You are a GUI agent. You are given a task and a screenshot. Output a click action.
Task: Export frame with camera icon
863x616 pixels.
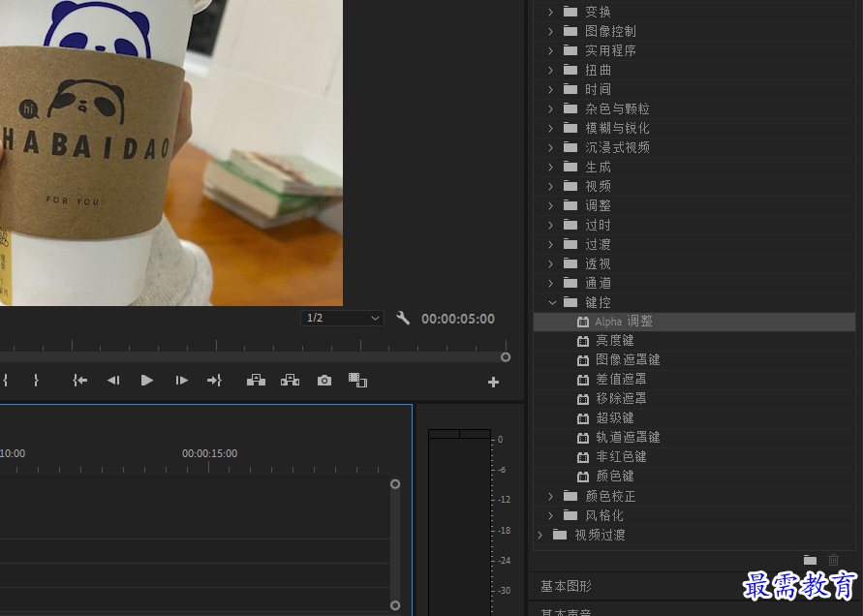[x=324, y=381]
